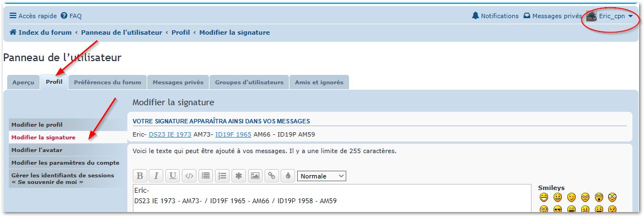Viewport: 644px width, 217px height.
Task: Insert list item with asterisk button
Action: (239, 176)
